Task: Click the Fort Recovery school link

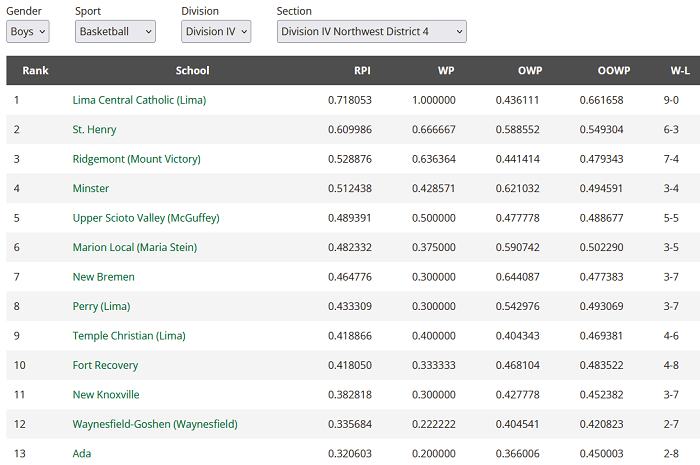Action: 105,365
